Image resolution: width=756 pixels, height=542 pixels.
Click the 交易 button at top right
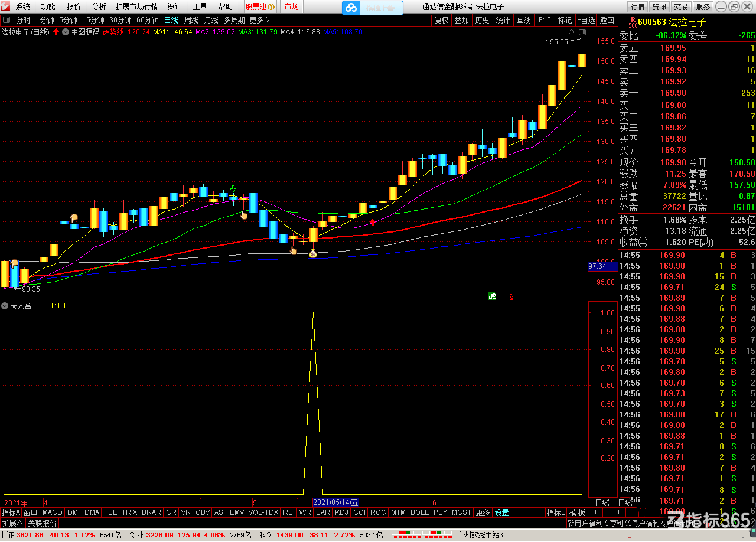[x=681, y=7]
